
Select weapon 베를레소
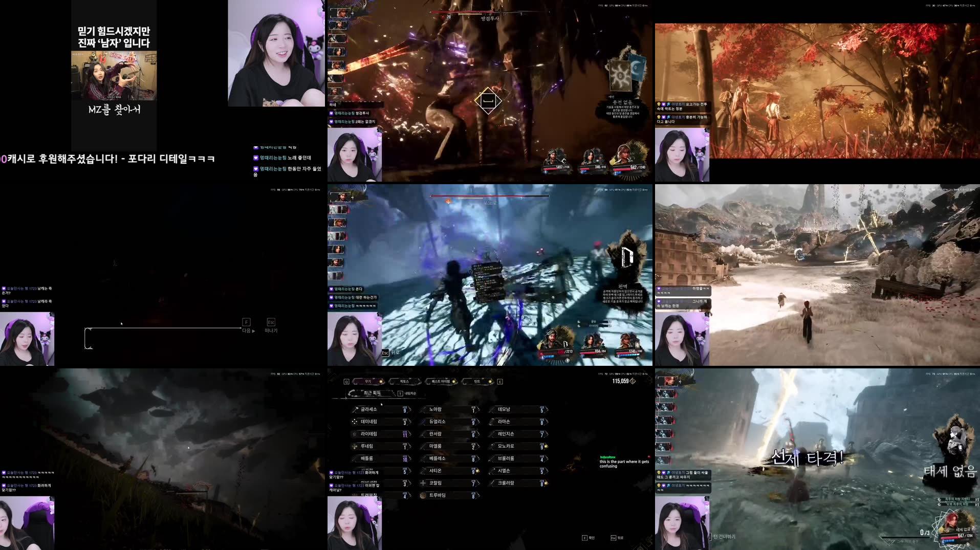pos(449,458)
